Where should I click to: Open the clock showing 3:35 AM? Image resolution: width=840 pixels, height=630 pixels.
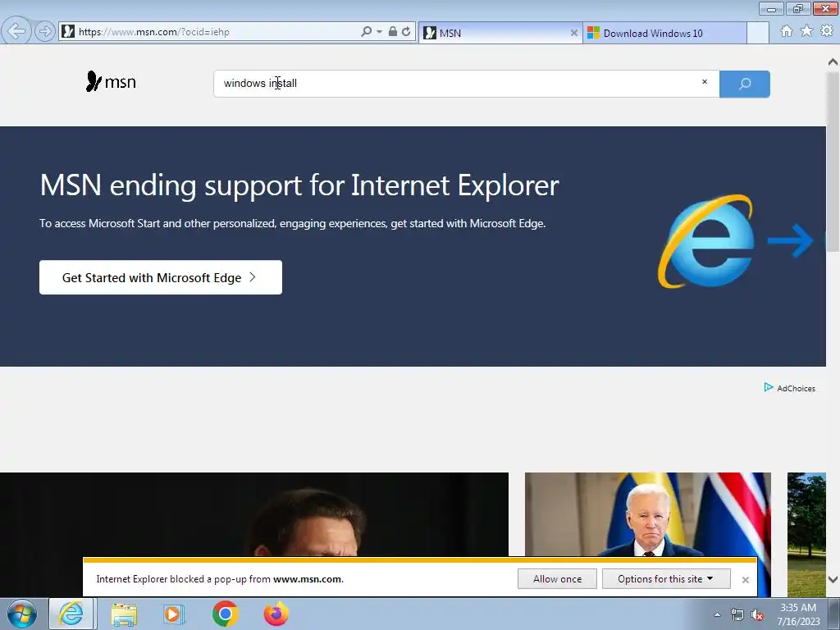coord(798,614)
